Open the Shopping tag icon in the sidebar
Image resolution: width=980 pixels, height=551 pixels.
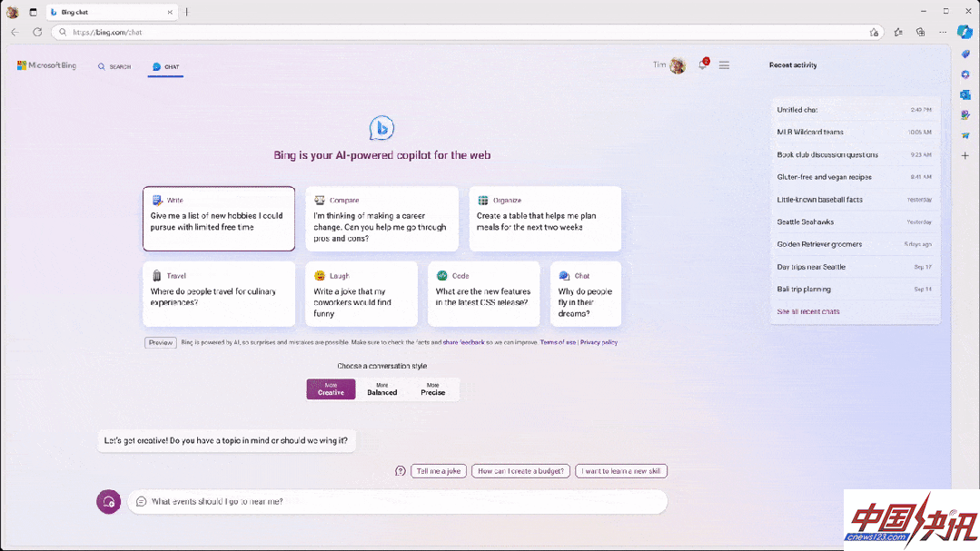[x=965, y=54]
